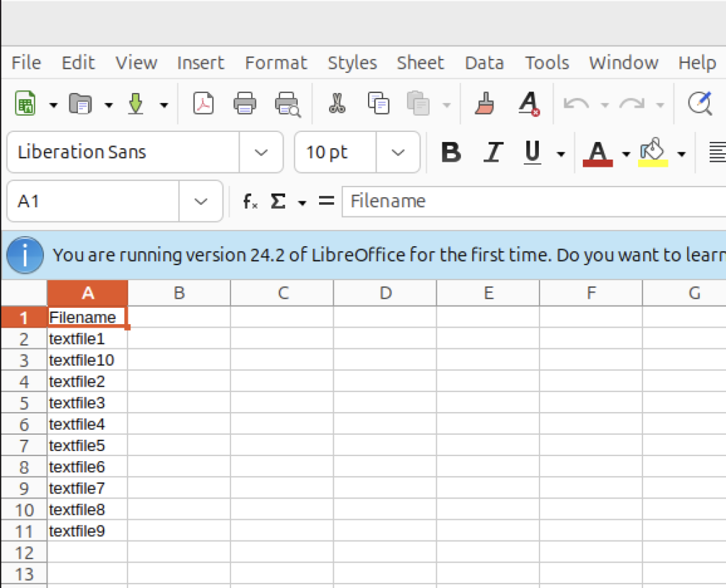Click the Copy icon
This screenshot has height=588, width=726.
[379, 104]
